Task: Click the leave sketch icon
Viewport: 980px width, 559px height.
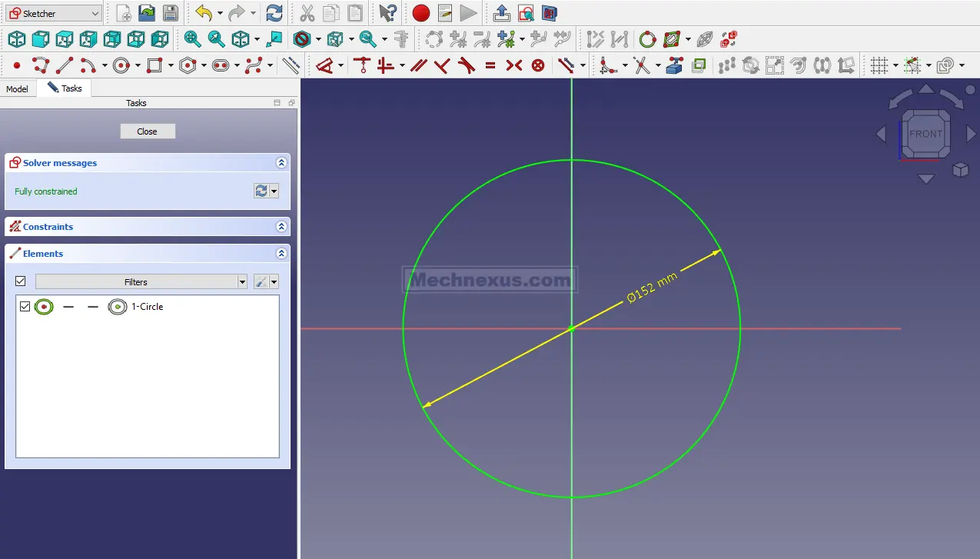Action: point(501,13)
